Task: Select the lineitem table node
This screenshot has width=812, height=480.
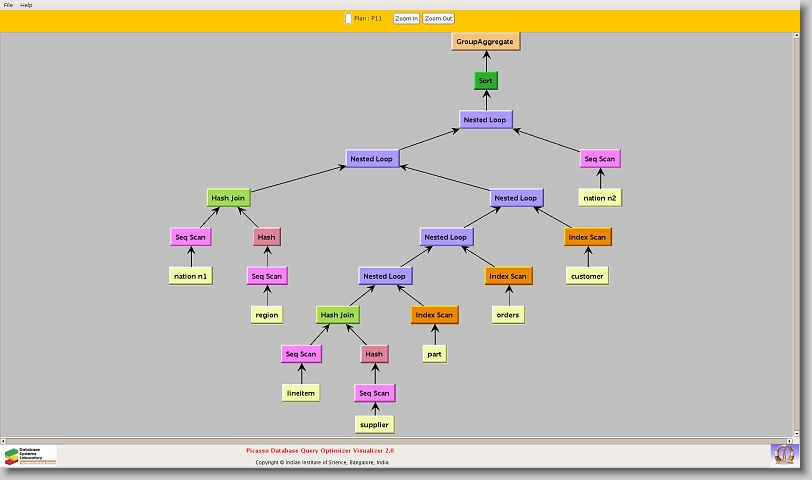Action: (301, 393)
